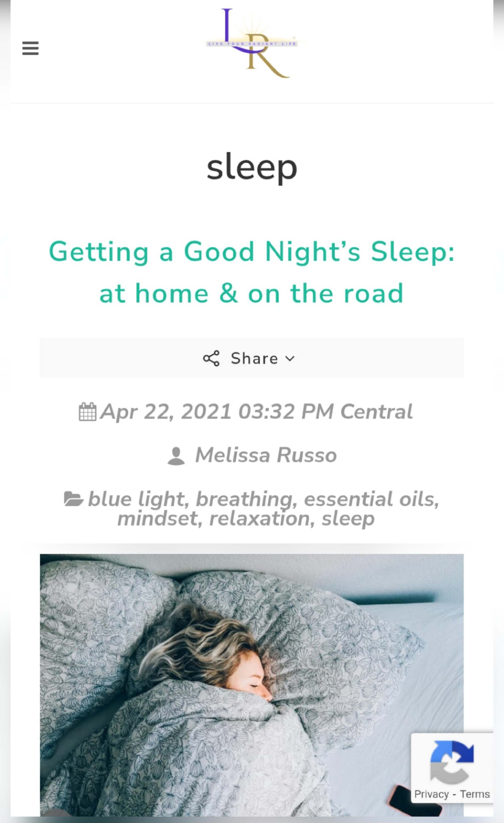Open article Getting a Good Night's Sleep
The width and height of the screenshot is (504, 823).
(252, 272)
